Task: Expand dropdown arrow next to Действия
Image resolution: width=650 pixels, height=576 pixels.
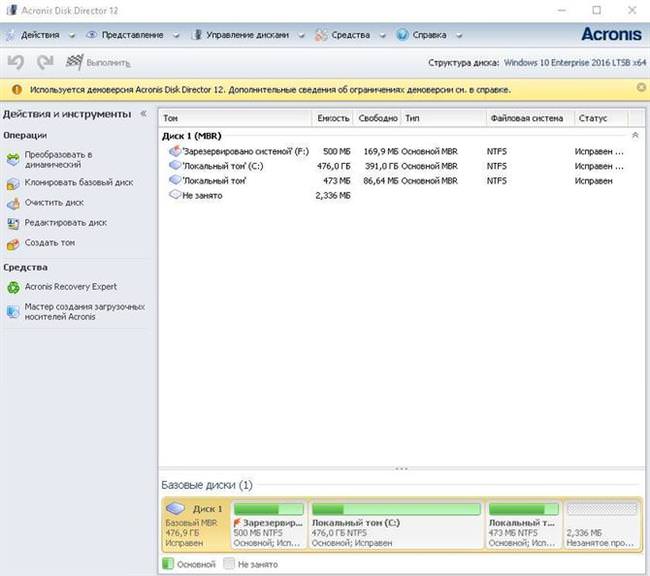Action: point(72,36)
